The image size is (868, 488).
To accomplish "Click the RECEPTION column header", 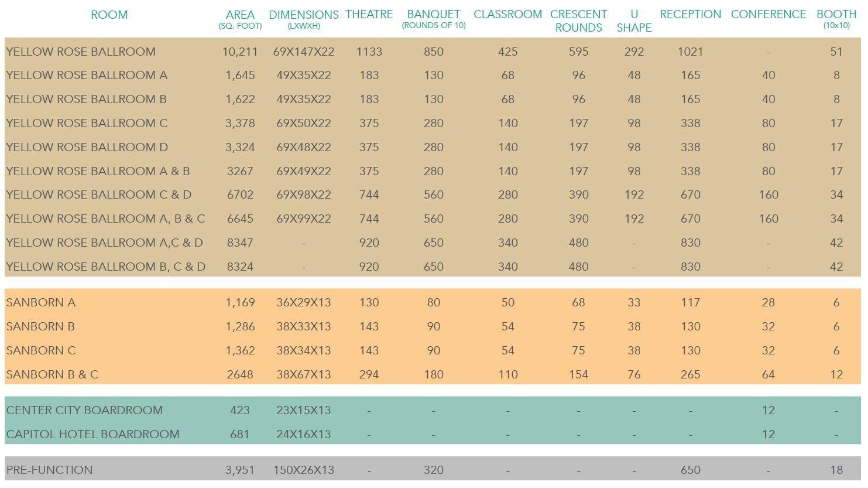I will (690, 15).
